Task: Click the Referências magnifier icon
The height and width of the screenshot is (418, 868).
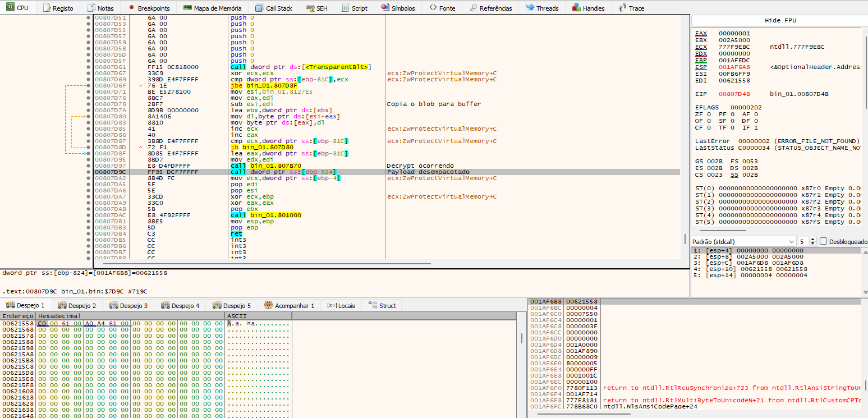Action: tap(474, 8)
